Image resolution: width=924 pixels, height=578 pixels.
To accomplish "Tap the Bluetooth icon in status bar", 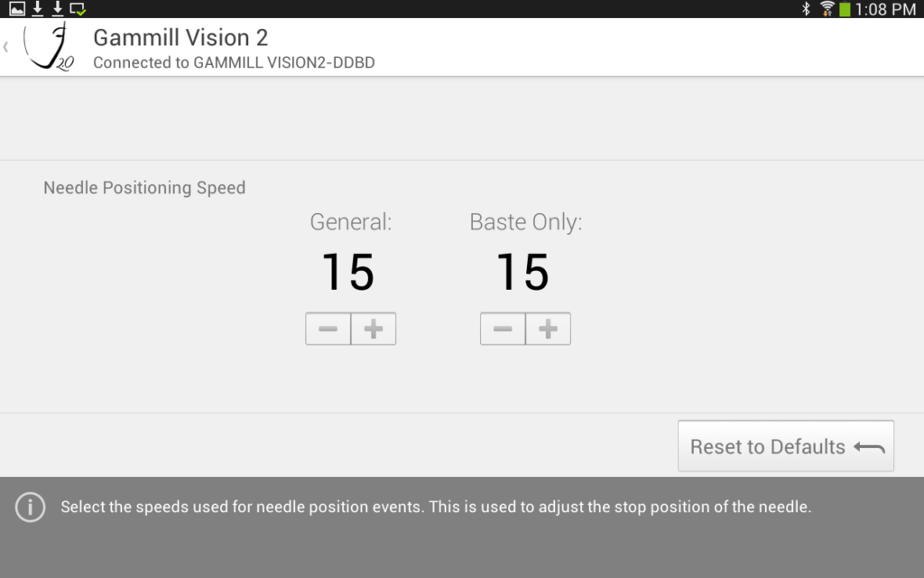I will 806,9.
